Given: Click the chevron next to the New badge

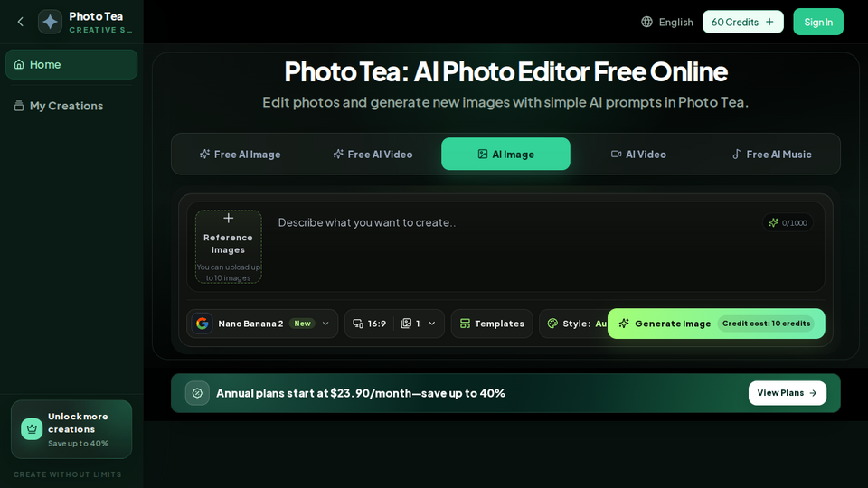Looking at the screenshot, I should click(x=325, y=324).
